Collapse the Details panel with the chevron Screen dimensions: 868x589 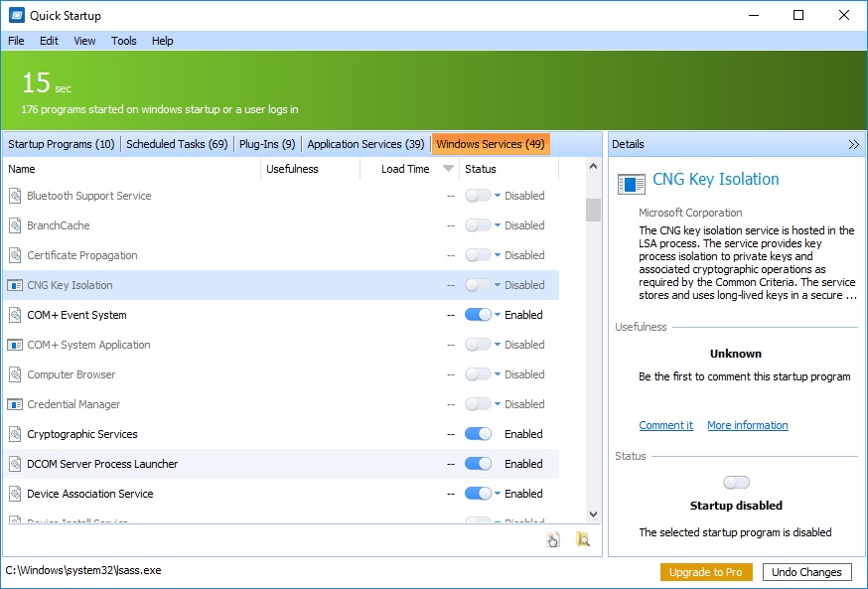(x=854, y=144)
